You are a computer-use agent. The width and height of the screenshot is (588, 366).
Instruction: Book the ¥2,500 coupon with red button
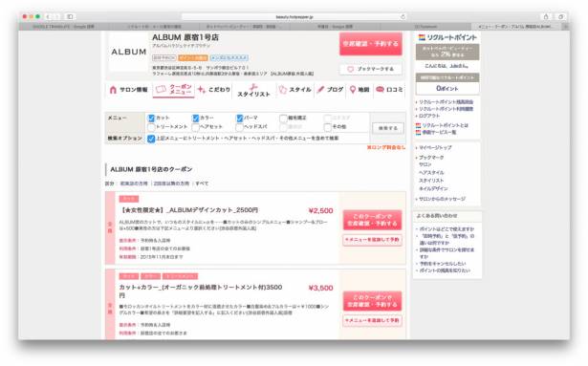372,220
